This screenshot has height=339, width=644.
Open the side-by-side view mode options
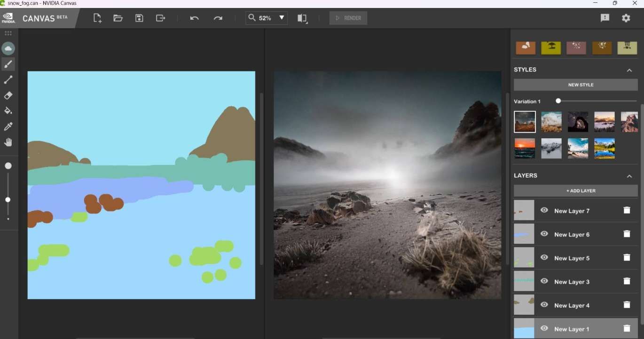click(302, 18)
